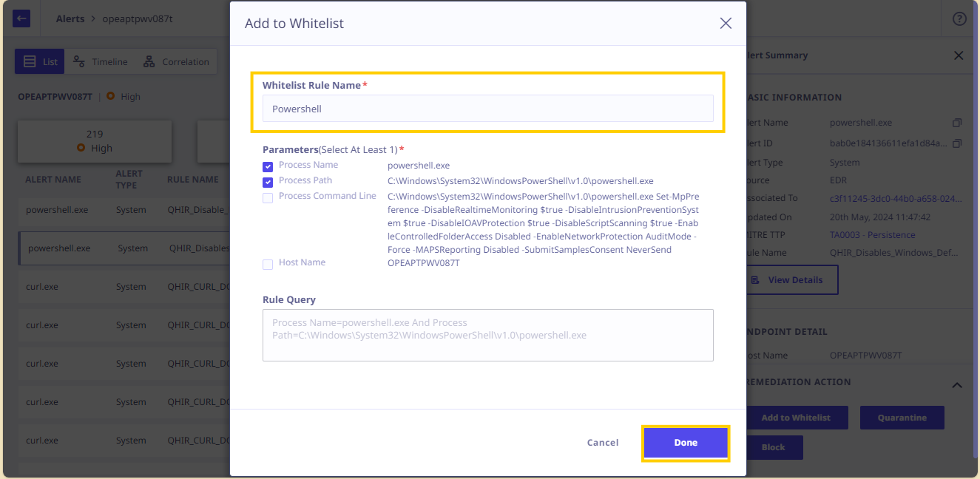Click Cancel in the whitelist dialog
This screenshot has height=479, width=980.
603,443
